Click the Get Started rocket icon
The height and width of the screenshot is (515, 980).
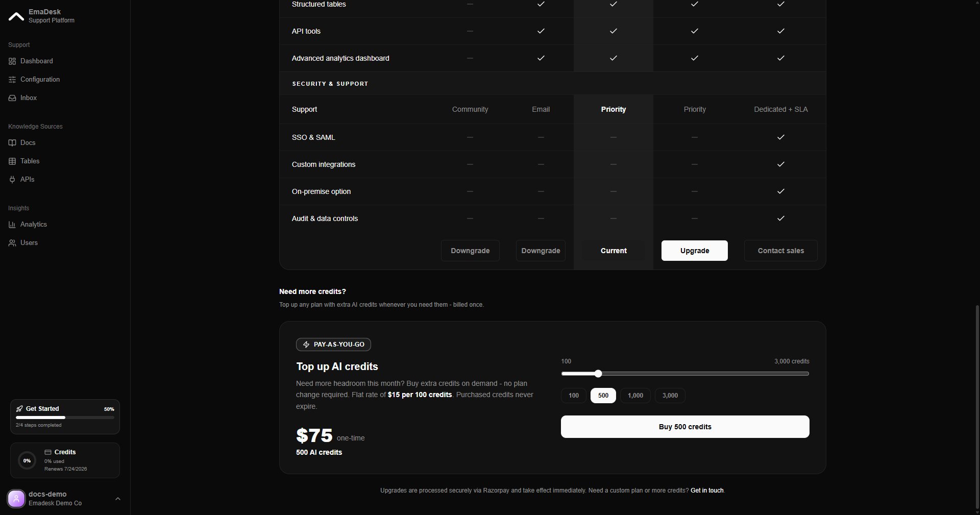click(19, 409)
